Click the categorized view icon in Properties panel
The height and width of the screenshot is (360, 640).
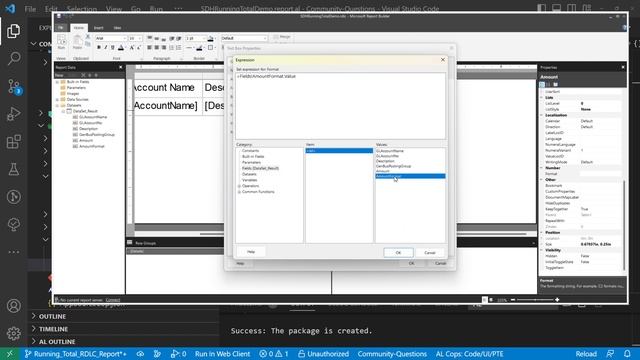(542, 84)
